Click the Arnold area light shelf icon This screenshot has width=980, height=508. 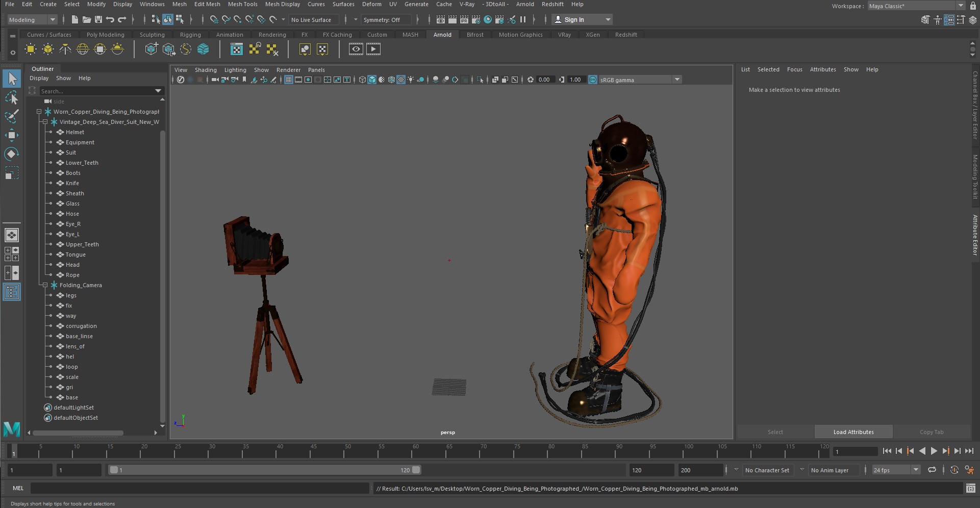(x=31, y=49)
